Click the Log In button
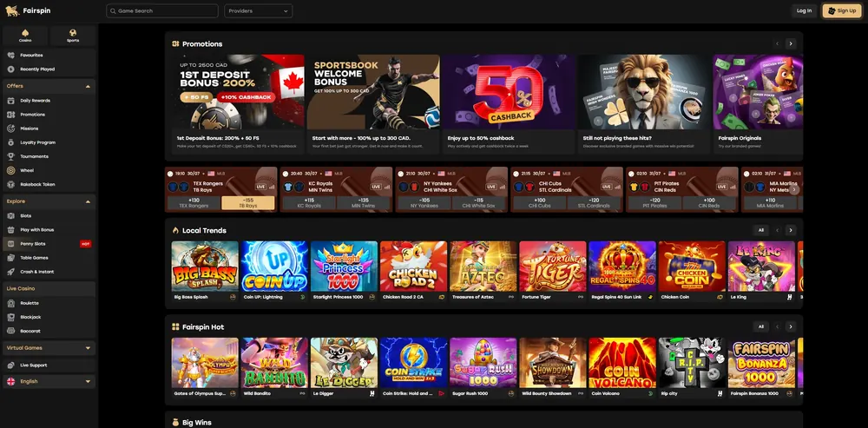The image size is (868, 428). (804, 10)
